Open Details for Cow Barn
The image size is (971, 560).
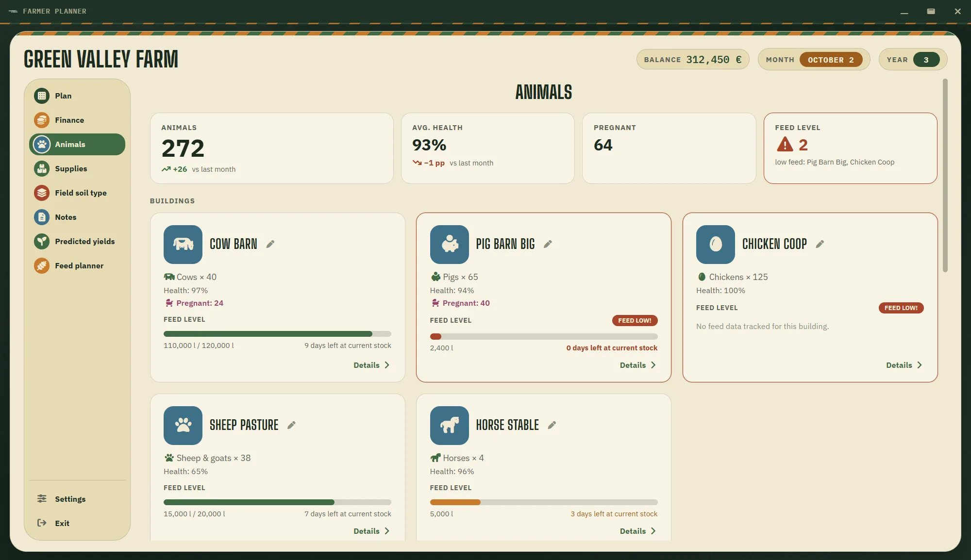click(371, 365)
